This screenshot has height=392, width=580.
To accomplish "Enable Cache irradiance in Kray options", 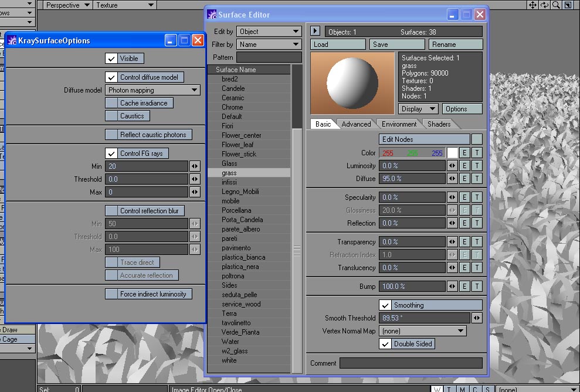I will tap(111, 103).
